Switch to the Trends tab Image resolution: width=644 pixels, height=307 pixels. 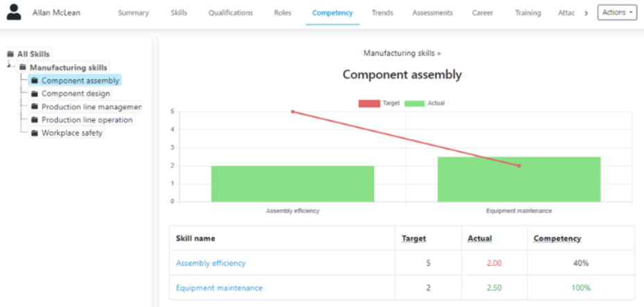[382, 13]
